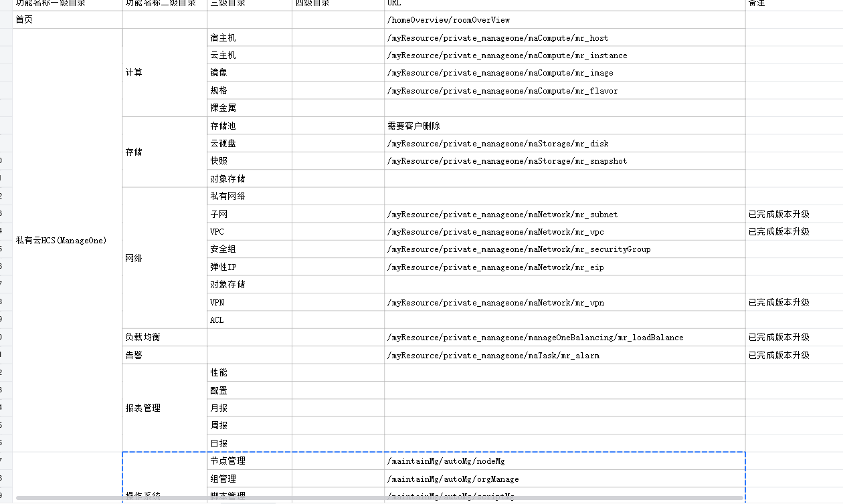
Task: Click the 云硬盘 cell
Action: [249, 143]
